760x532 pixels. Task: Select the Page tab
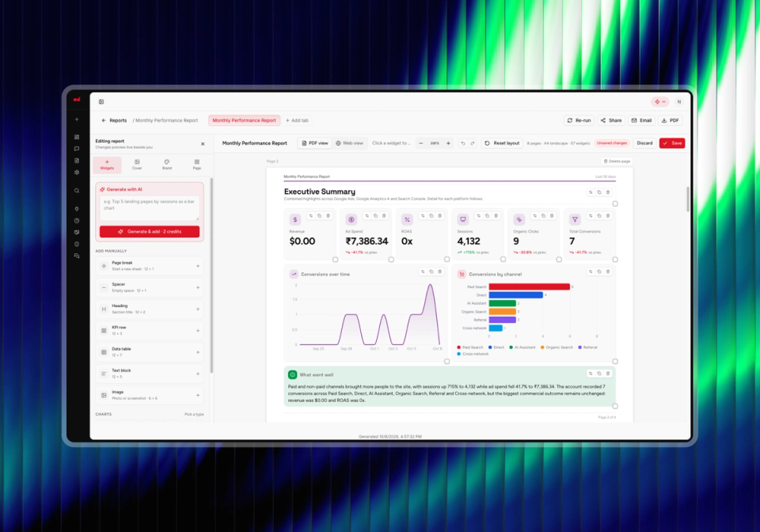coord(197,165)
